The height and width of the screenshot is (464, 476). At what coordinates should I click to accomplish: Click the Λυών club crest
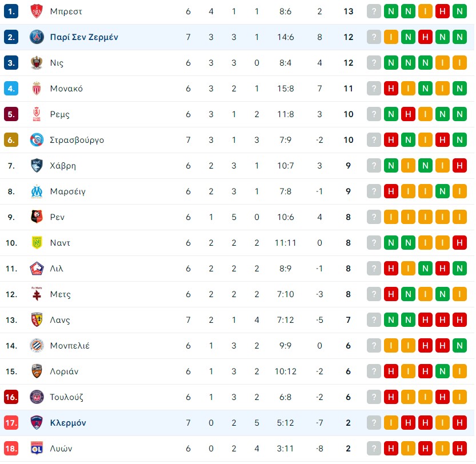37,449
